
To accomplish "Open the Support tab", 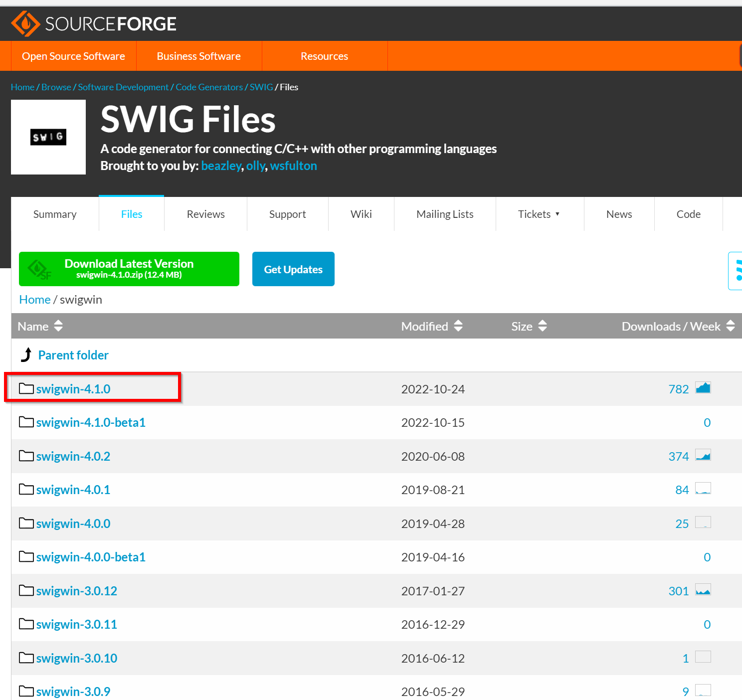I will pos(288,214).
